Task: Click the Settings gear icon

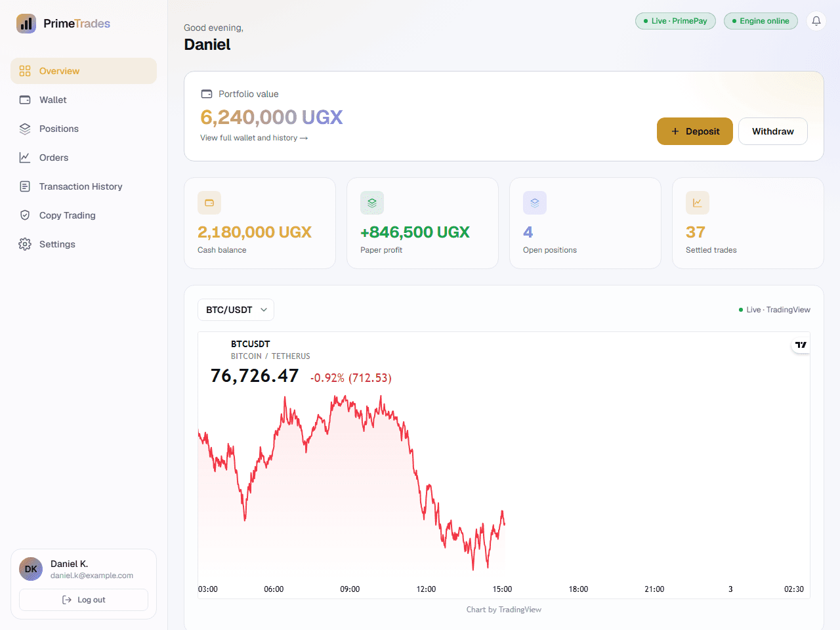Action: [25, 244]
